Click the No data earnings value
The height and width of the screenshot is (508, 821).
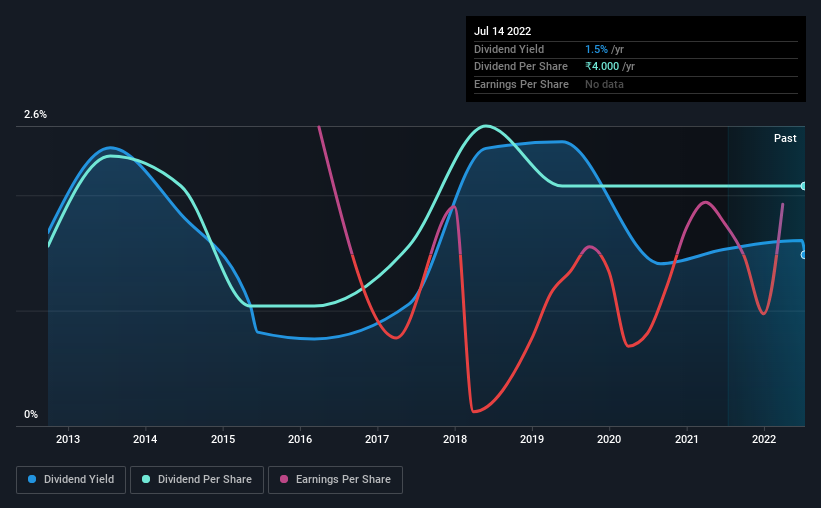604,84
